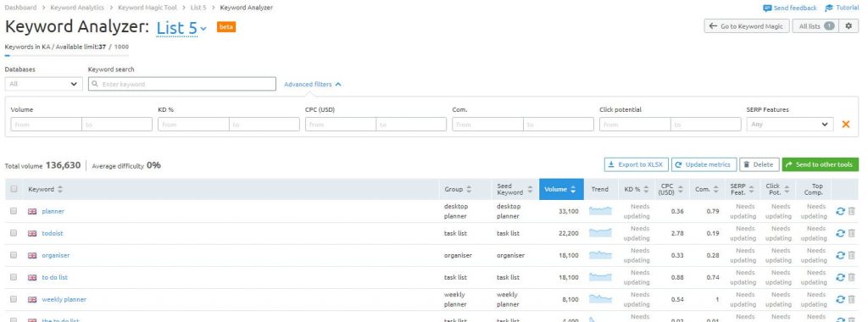View trend chart for planner

[600, 211]
